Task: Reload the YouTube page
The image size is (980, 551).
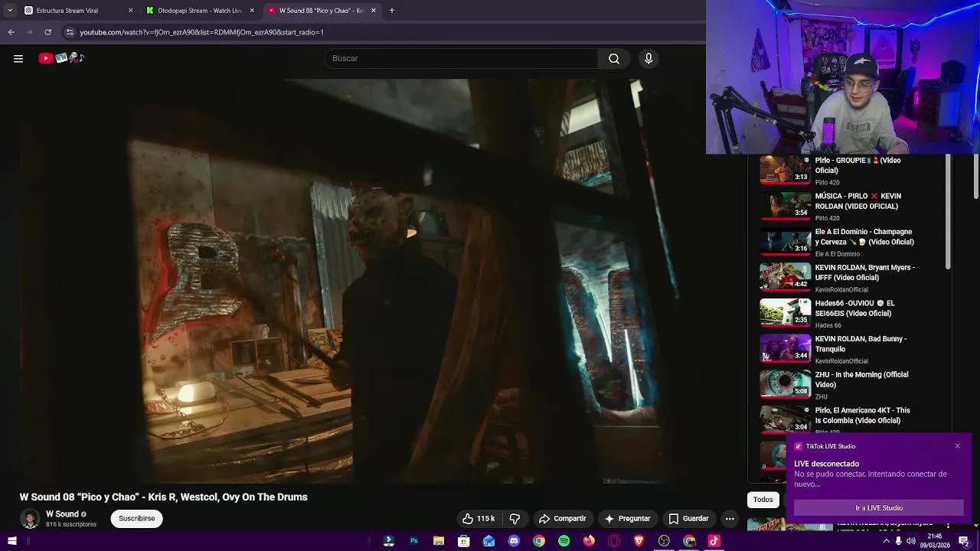Action: tap(47, 32)
